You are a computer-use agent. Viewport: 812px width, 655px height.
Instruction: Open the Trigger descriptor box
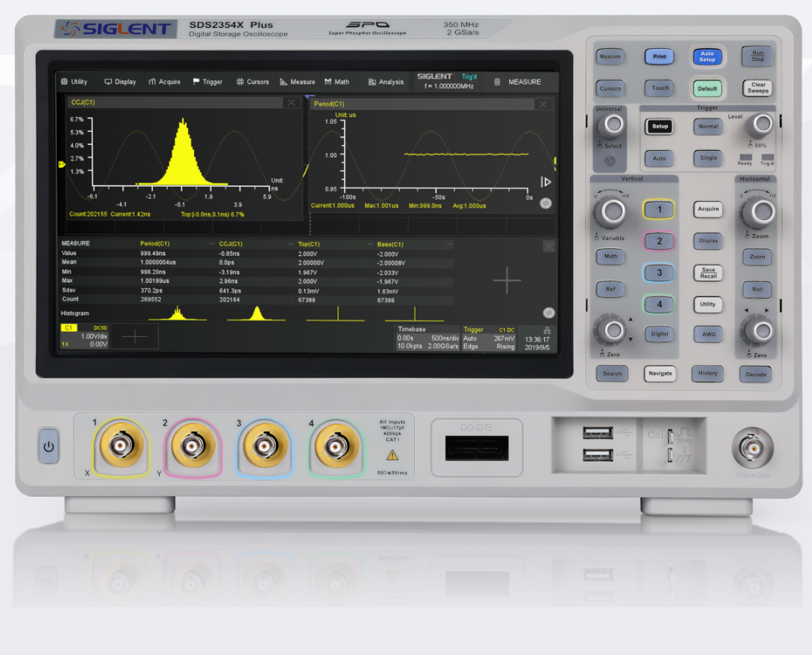click(489, 338)
